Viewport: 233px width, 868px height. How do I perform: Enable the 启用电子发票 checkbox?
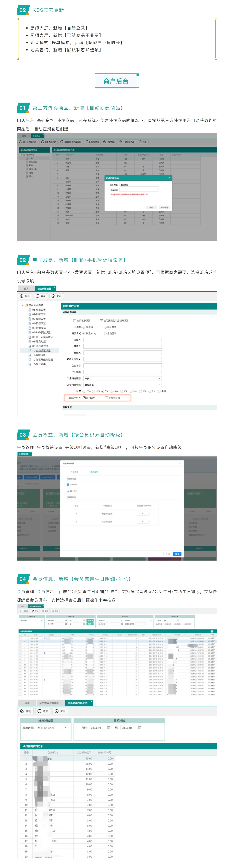point(75,321)
